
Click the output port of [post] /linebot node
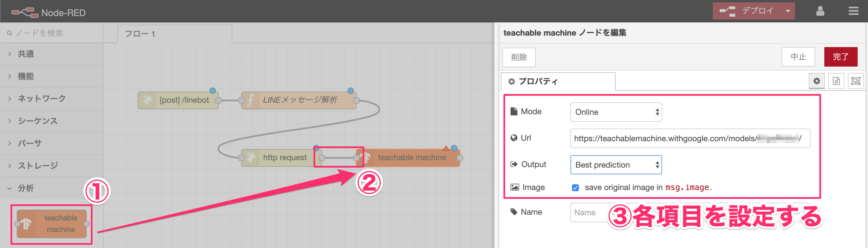(x=218, y=100)
